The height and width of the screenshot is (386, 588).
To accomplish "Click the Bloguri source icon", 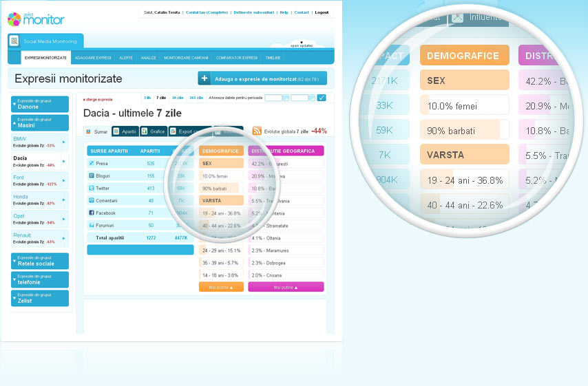I will tap(91, 175).
